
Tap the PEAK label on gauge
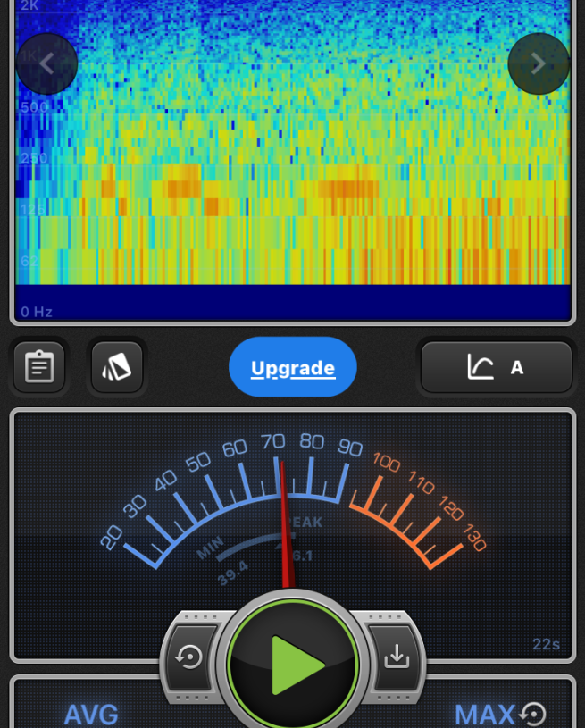pos(304,523)
